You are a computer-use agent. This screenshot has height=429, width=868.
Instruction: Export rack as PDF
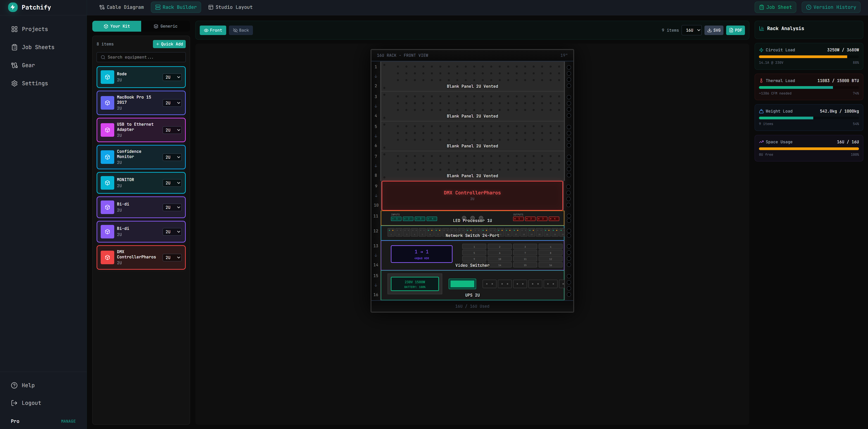735,30
